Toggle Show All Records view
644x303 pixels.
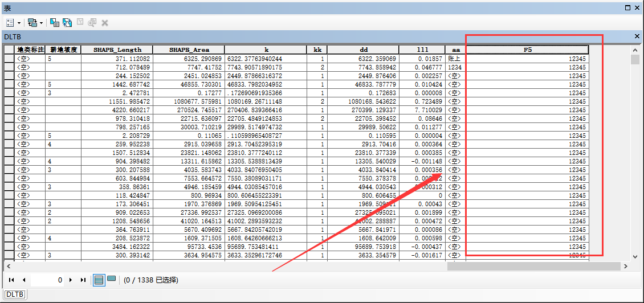(x=99, y=280)
